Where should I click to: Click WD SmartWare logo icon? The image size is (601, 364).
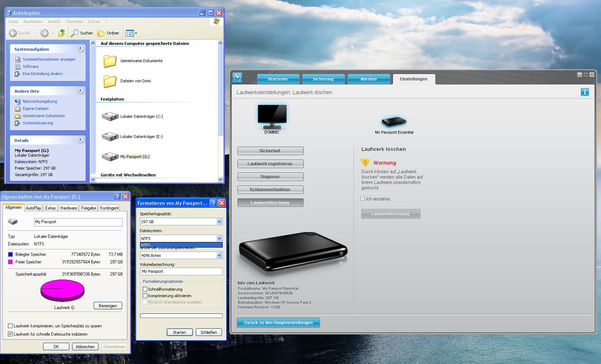[237, 78]
